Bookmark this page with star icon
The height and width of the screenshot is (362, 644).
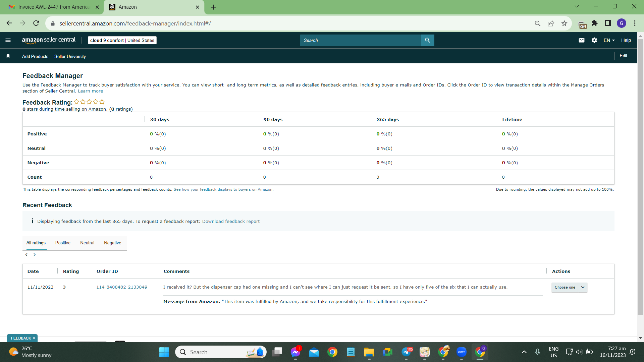(564, 23)
